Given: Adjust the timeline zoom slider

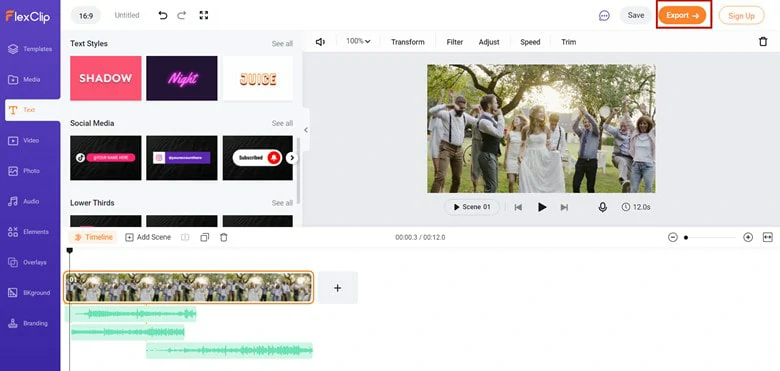Looking at the screenshot, I should pyautogui.click(x=710, y=238).
